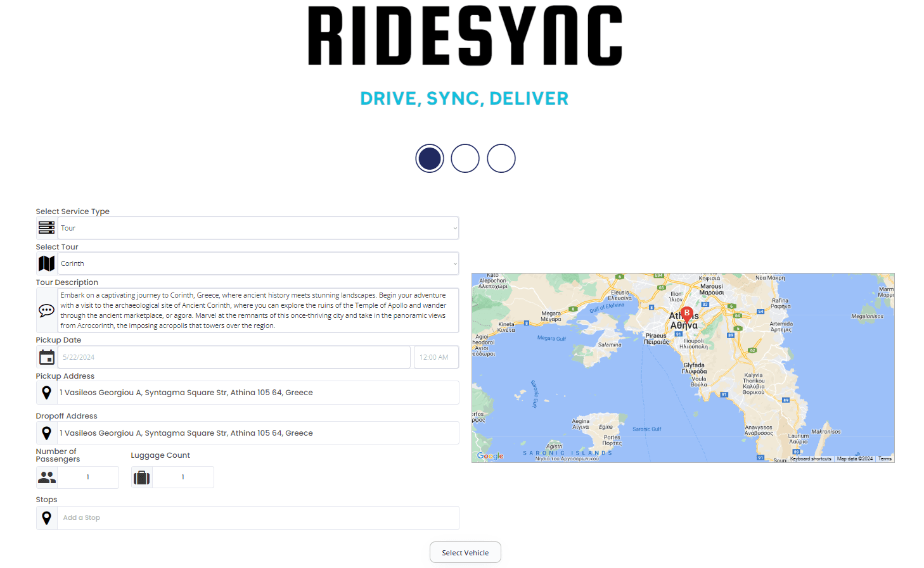924x568 pixels.
Task: Select the first step indicator circle
Action: coord(429,158)
